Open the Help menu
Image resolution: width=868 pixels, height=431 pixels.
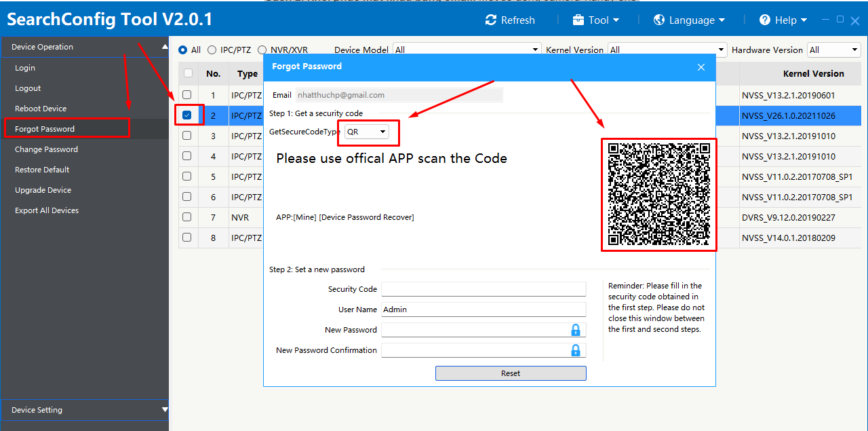pyautogui.click(x=783, y=20)
